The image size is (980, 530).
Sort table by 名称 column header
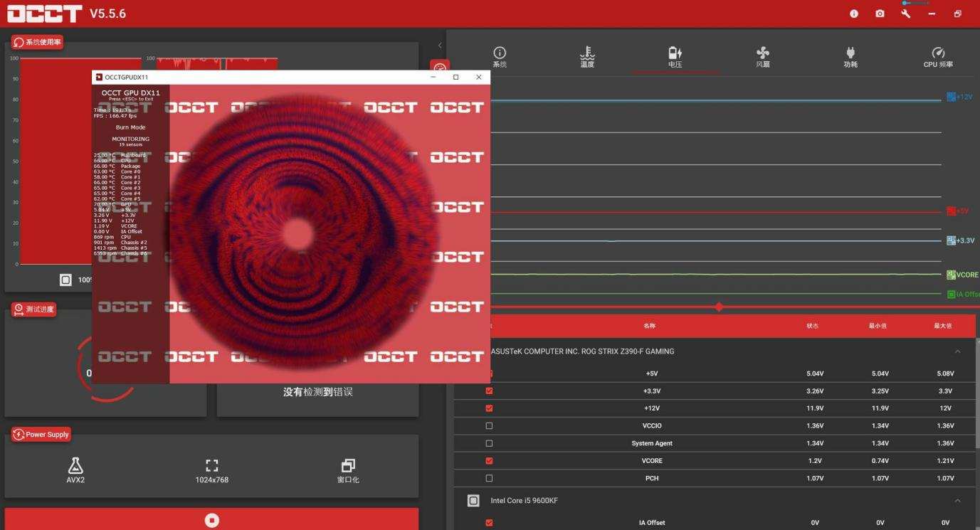[649, 326]
